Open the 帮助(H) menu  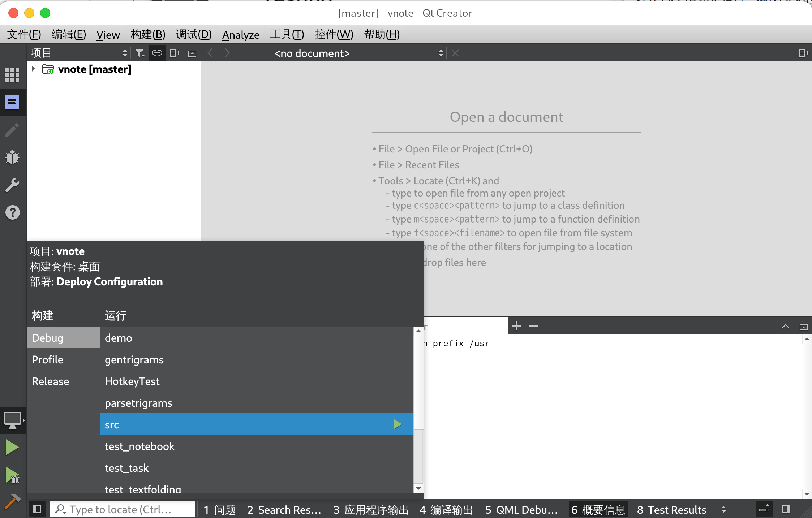(382, 35)
